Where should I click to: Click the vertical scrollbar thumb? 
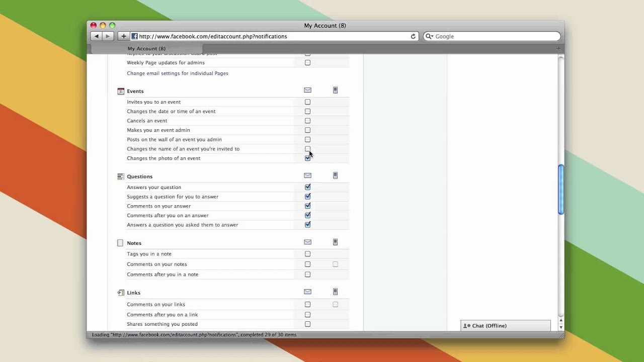561,190
